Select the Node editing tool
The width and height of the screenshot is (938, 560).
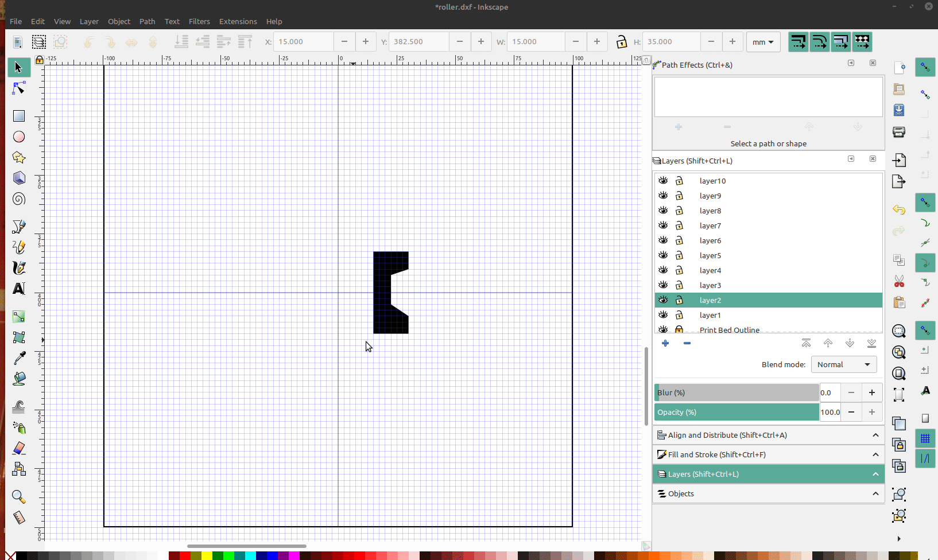tap(18, 88)
